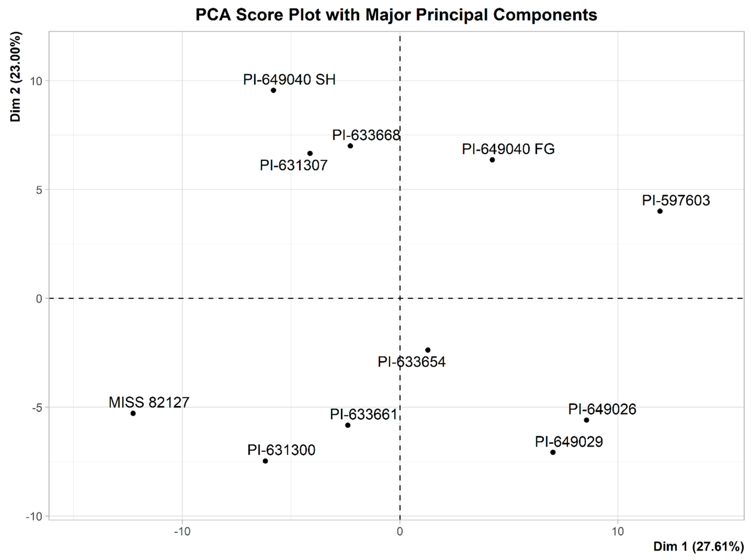Click the PI-649040 SH data point
Viewport: 751px width, 560px height.
tap(273, 90)
